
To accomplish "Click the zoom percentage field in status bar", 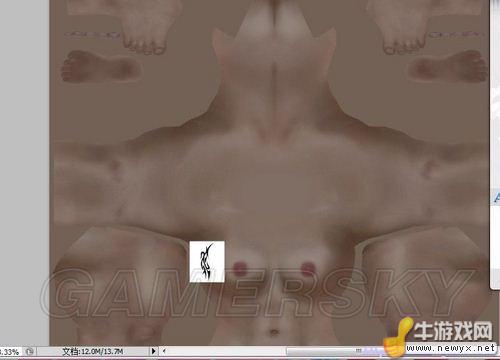I will (x=9, y=352).
